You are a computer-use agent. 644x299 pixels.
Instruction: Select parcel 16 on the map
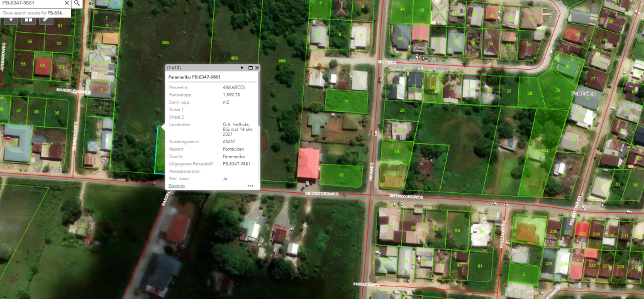[341, 175]
